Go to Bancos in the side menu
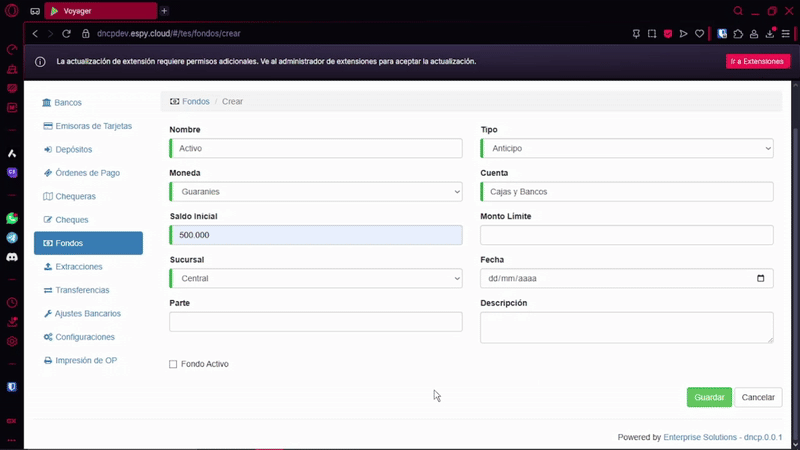The width and height of the screenshot is (800, 450). [x=68, y=103]
